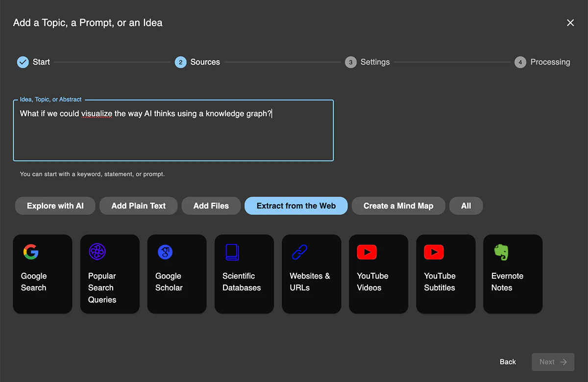Open the Evernote Notes elephant icon

(x=501, y=252)
